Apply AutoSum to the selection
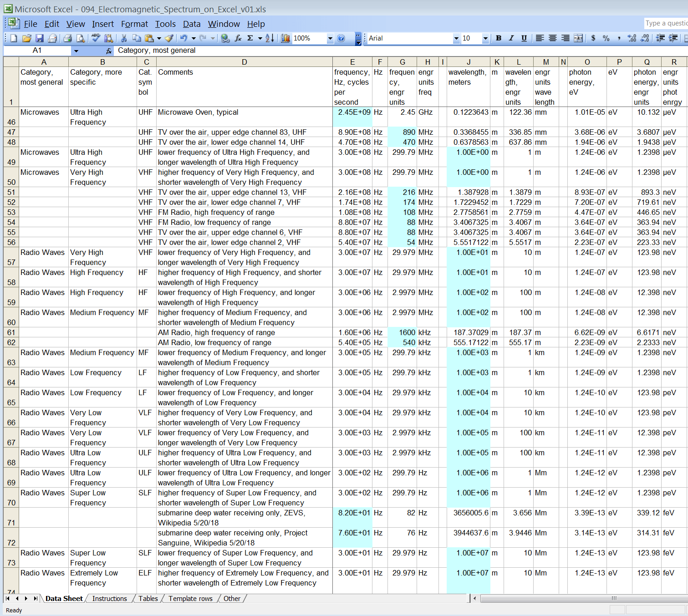688x616 pixels. point(250,38)
